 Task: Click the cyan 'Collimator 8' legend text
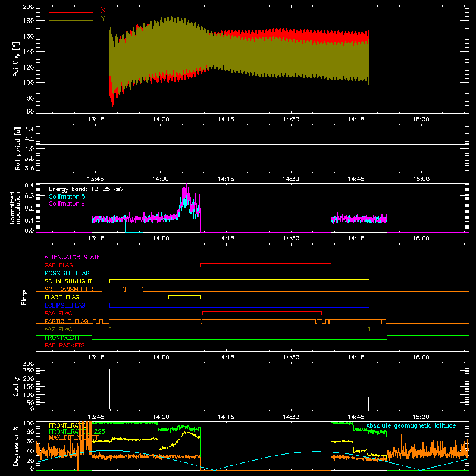(67, 196)
